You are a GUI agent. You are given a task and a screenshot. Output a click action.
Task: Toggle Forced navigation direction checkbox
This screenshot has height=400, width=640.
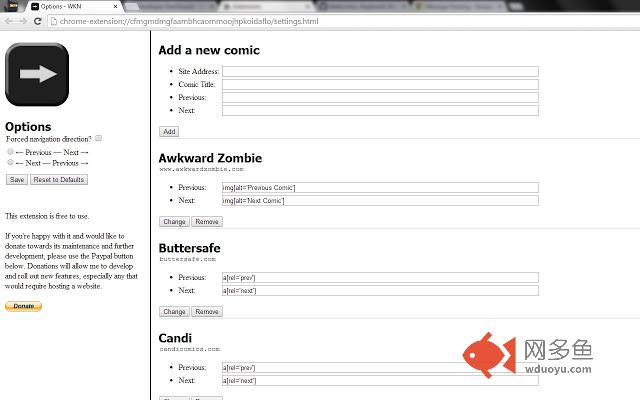click(x=98, y=138)
